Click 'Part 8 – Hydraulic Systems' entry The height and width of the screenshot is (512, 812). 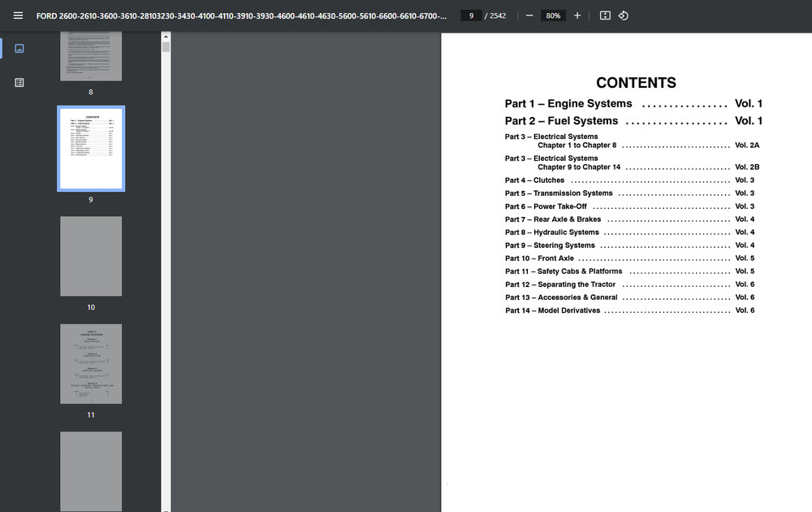coord(552,232)
